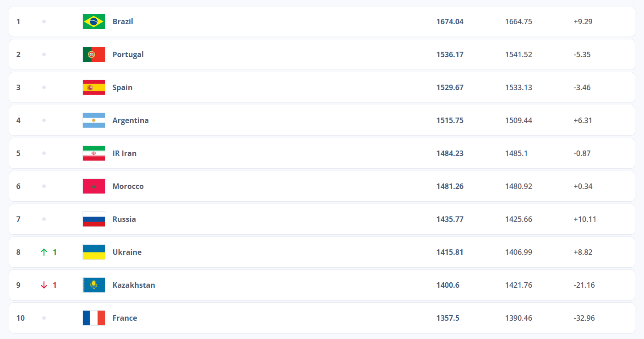Click France's previous points 1390.46
This screenshot has width=644, height=339.
coord(518,318)
